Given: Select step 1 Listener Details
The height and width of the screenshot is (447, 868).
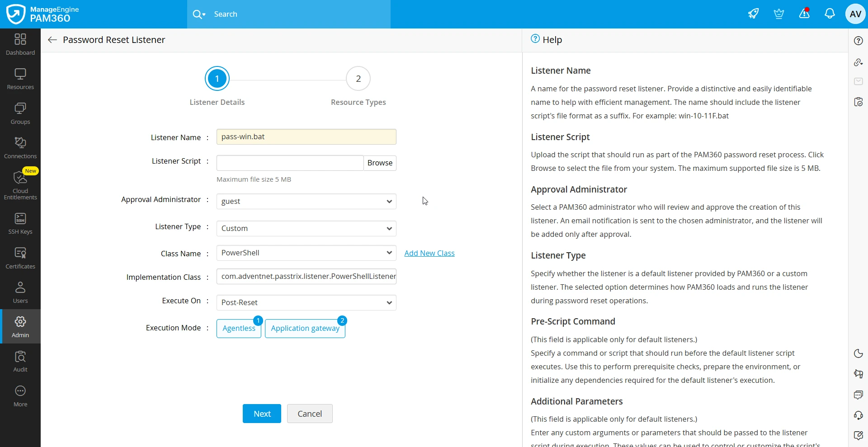Looking at the screenshot, I should click(217, 79).
